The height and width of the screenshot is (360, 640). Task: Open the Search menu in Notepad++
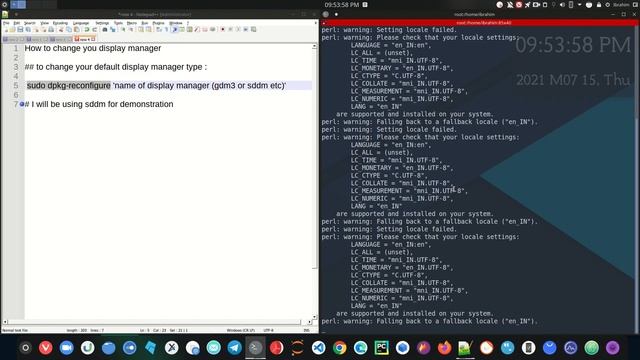click(x=29, y=23)
